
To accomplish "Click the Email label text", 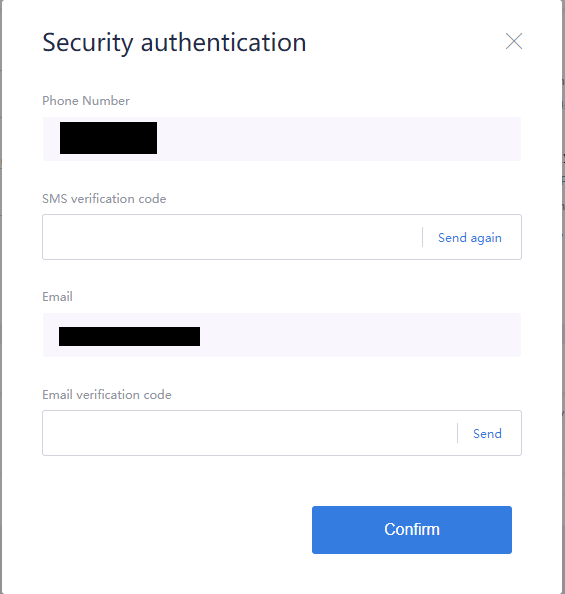I will point(57,297).
